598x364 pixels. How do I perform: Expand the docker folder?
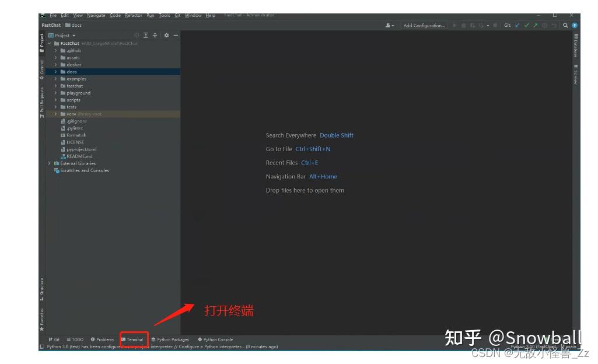tap(55, 64)
